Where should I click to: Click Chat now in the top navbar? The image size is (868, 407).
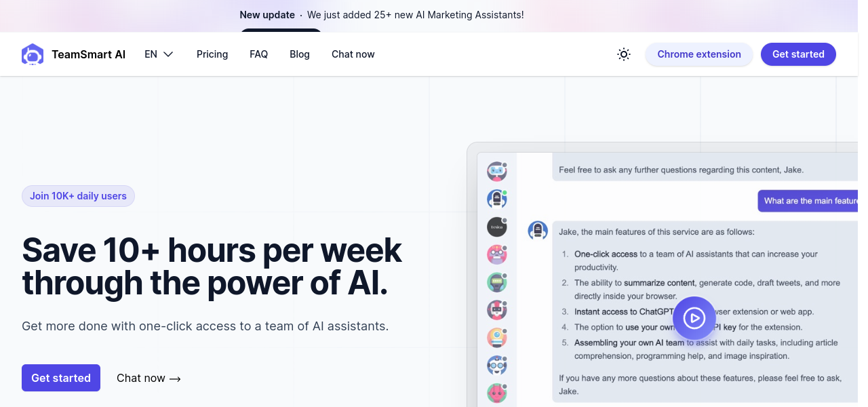tap(353, 54)
